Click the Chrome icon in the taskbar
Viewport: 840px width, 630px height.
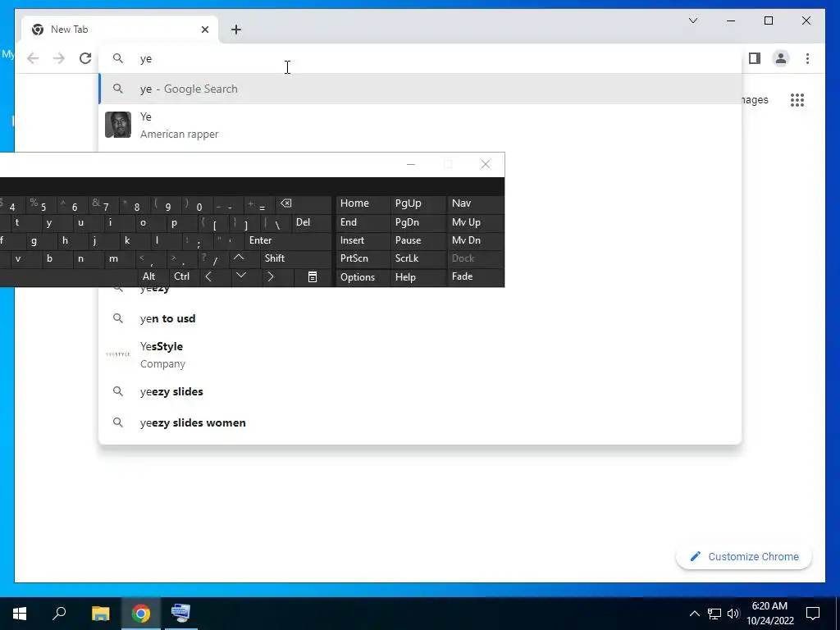click(141, 614)
